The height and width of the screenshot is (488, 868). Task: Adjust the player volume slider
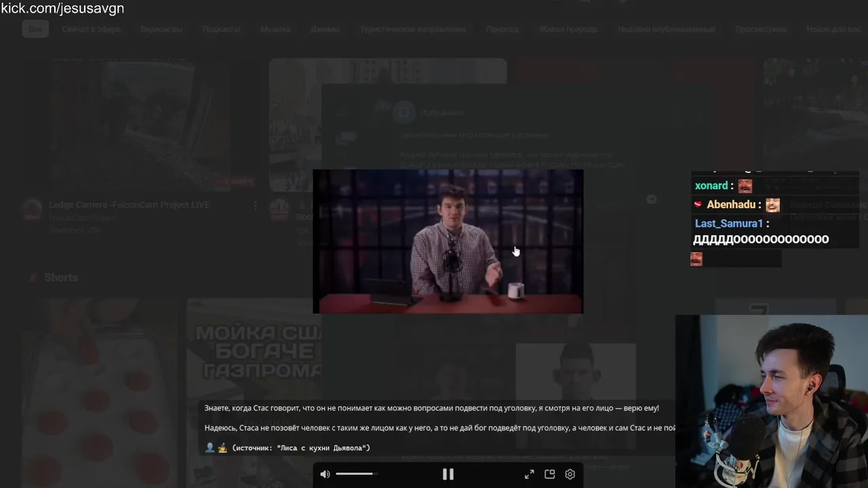357,474
